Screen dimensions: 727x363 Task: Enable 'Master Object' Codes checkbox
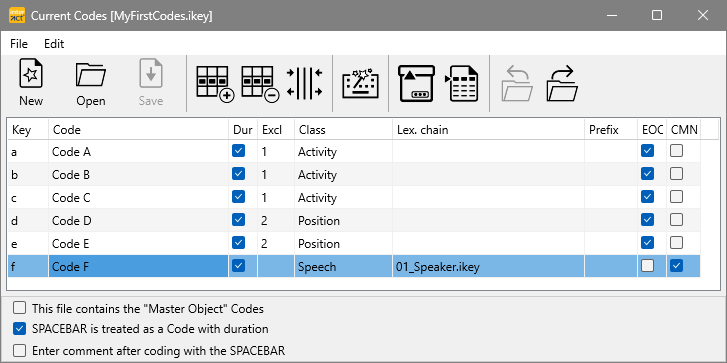[x=19, y=308]
